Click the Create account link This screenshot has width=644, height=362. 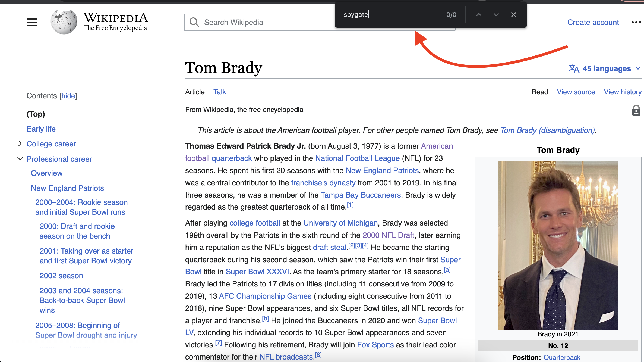(593, 22)
